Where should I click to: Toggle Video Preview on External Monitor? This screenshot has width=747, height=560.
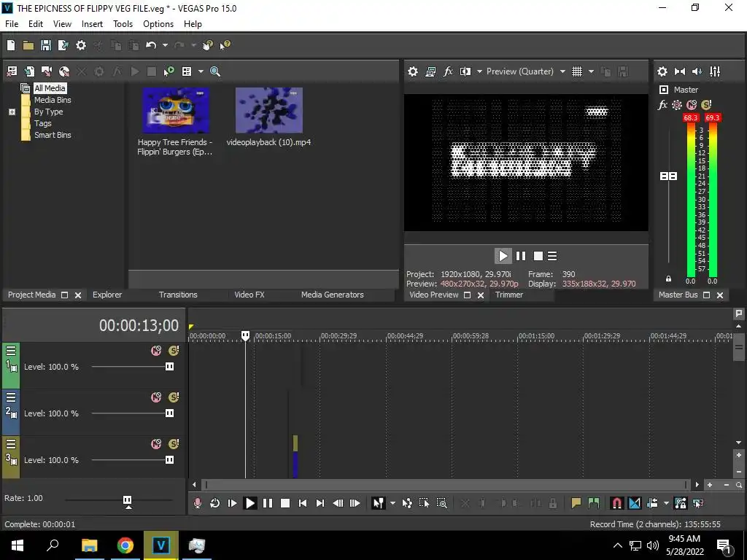point(430,71)
